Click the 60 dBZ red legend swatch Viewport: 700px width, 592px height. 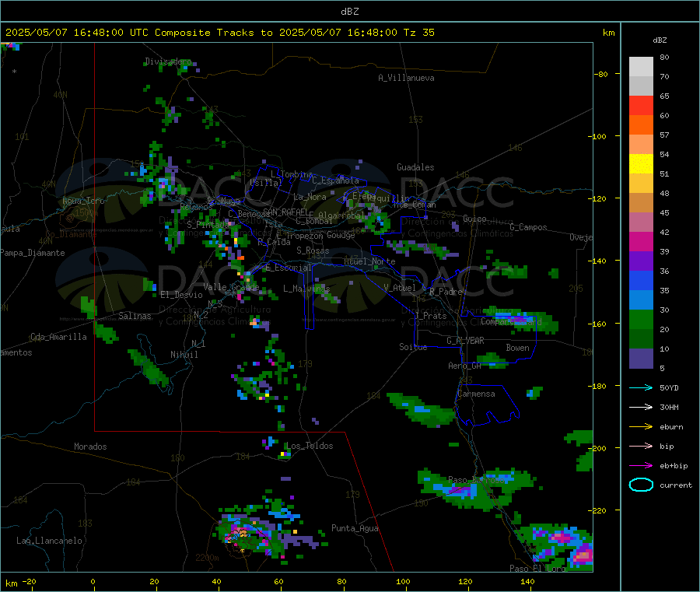(641, 105)
